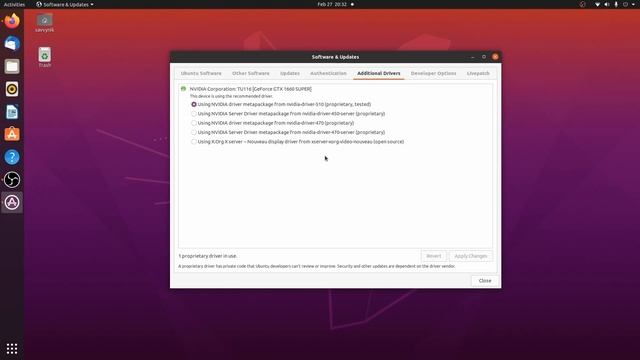Screen dimensions: 640x360
Task: Switch to Developer Options tab
Action: (x=433, y=73)
